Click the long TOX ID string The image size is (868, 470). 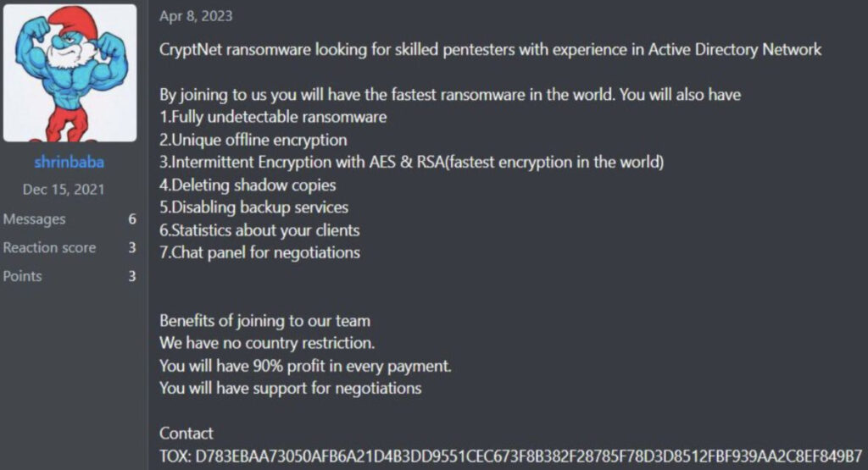528,456
